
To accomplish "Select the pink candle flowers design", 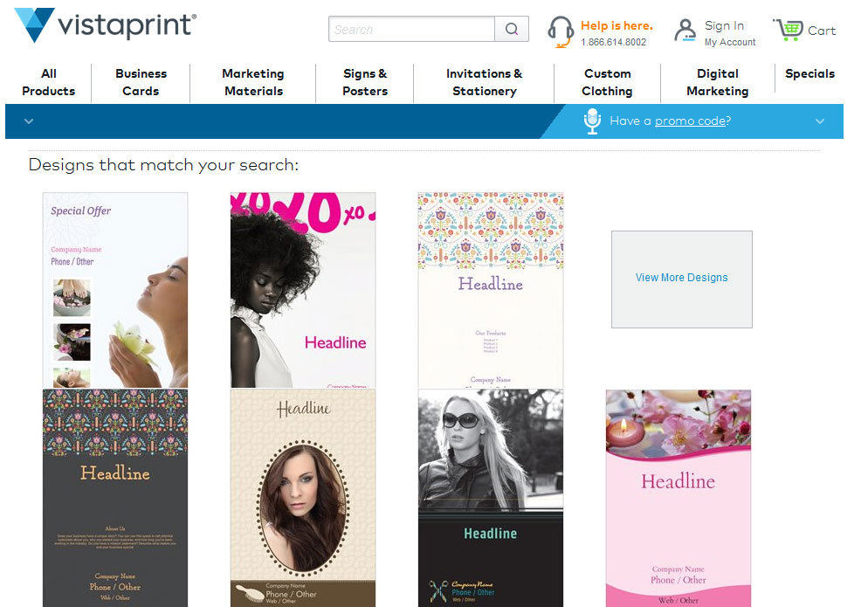I will (x=679, y=499).
